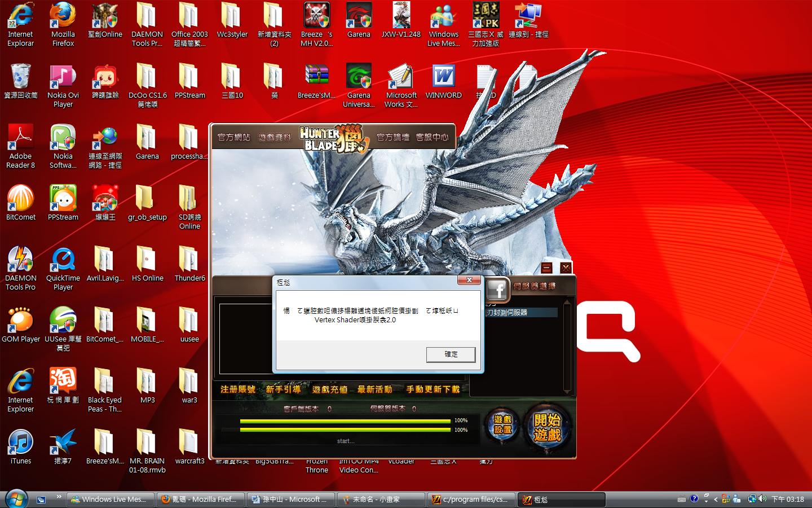Go to 官方論壇 official forum

392,137
